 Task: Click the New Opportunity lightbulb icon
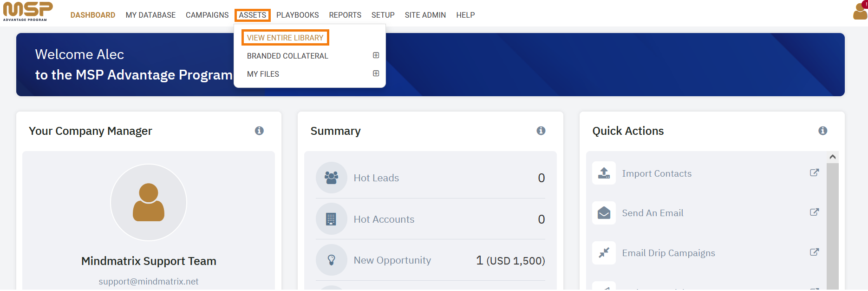(332, 260)
